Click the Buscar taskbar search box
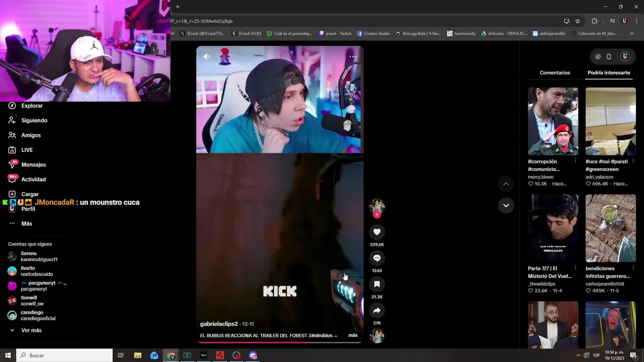Screen dimensions: 644x362 (x=64, y=355)
